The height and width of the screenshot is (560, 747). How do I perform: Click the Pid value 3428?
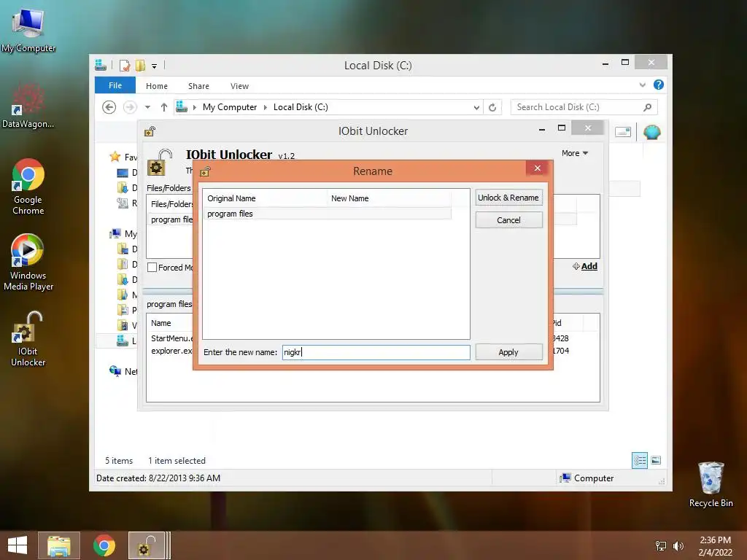click(x=561, y=338)
